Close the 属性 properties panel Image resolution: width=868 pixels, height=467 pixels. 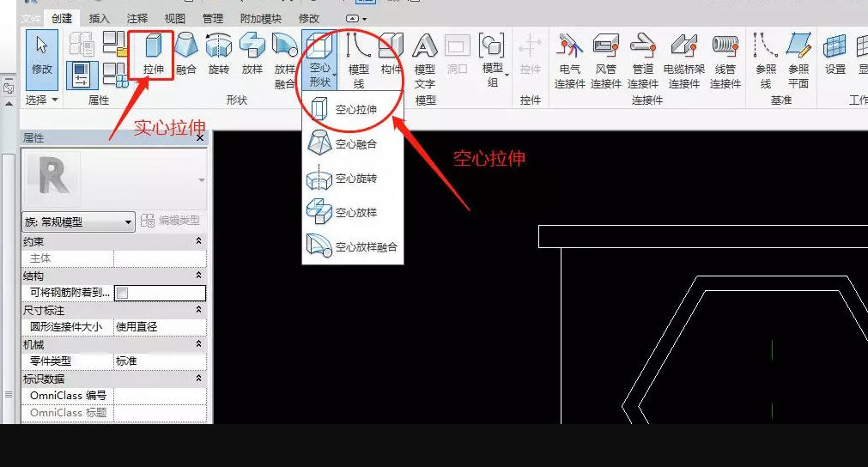[x=200, y=137]
